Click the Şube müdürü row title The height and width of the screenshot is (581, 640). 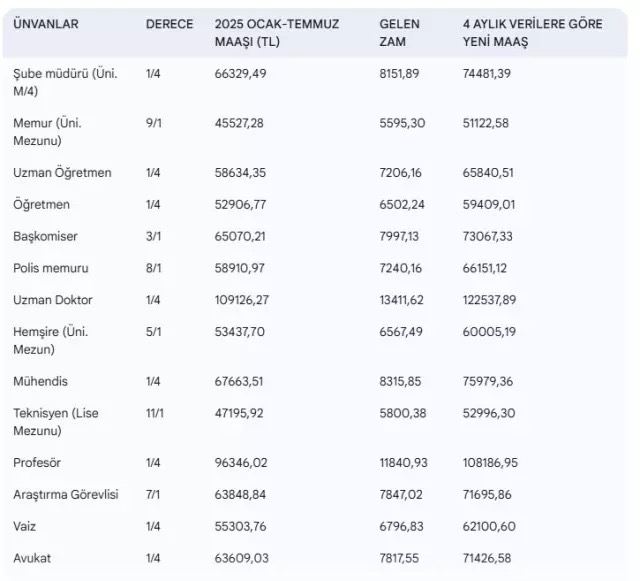point(65,83)
